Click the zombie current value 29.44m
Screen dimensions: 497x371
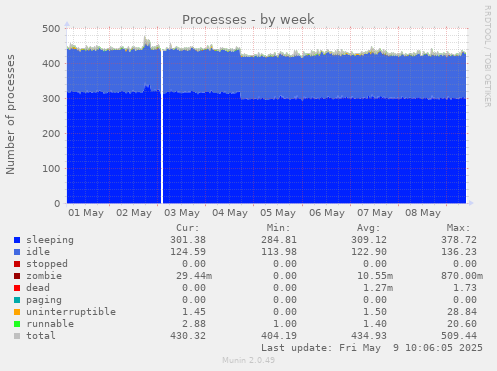[x=194, y=276]
